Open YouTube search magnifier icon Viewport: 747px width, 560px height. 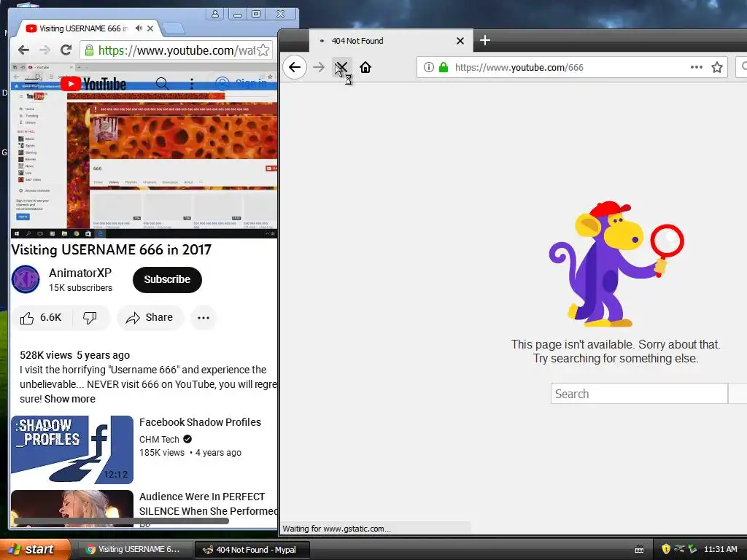pyautogui.click(x=162, y=84)
